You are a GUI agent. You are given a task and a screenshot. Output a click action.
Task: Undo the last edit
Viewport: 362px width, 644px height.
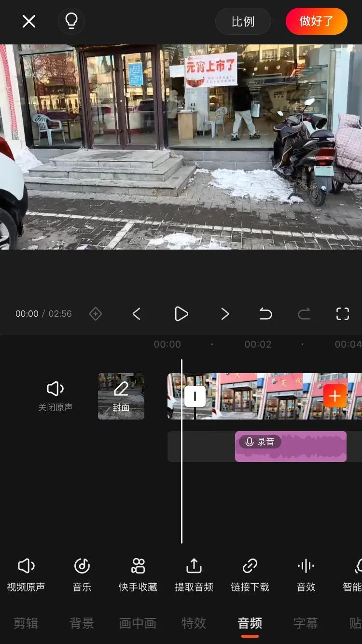pos(265,314)
